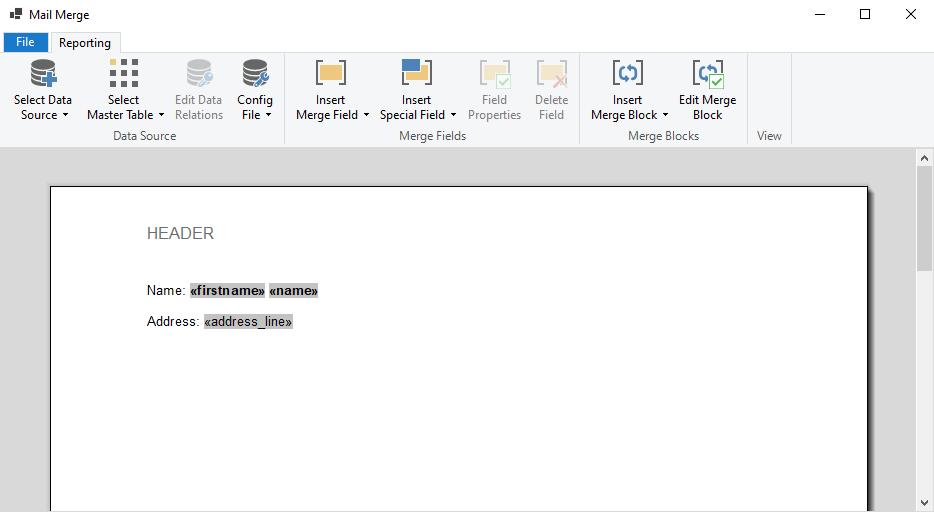Expand the Select Data Source dropdown arrow

[66, 115]
